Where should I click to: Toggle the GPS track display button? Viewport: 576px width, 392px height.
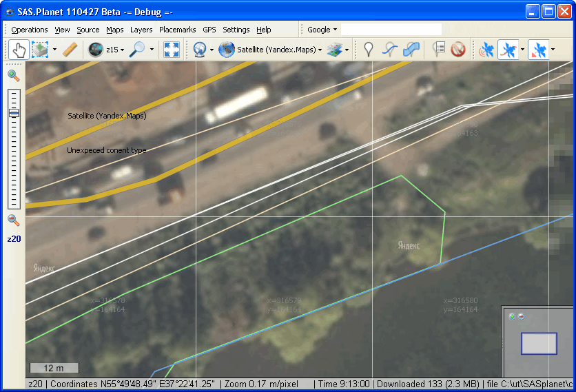[x=508, y=50]
